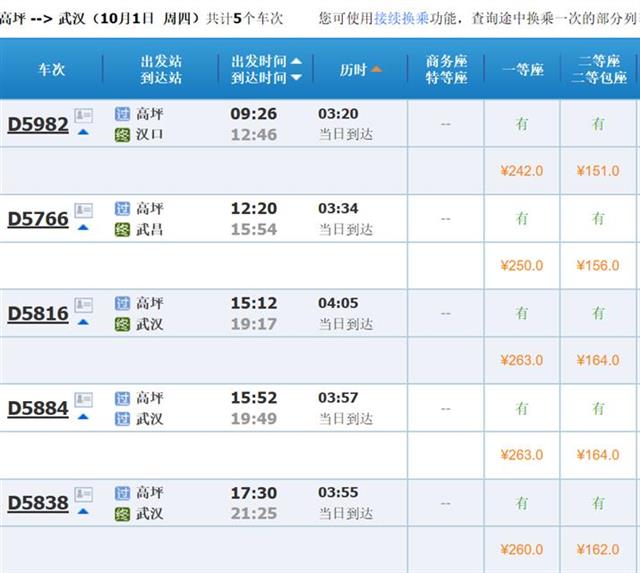The image size is (640, 573).
Task: Select 有 first-class availability for D5982
Action: point(522,124)
